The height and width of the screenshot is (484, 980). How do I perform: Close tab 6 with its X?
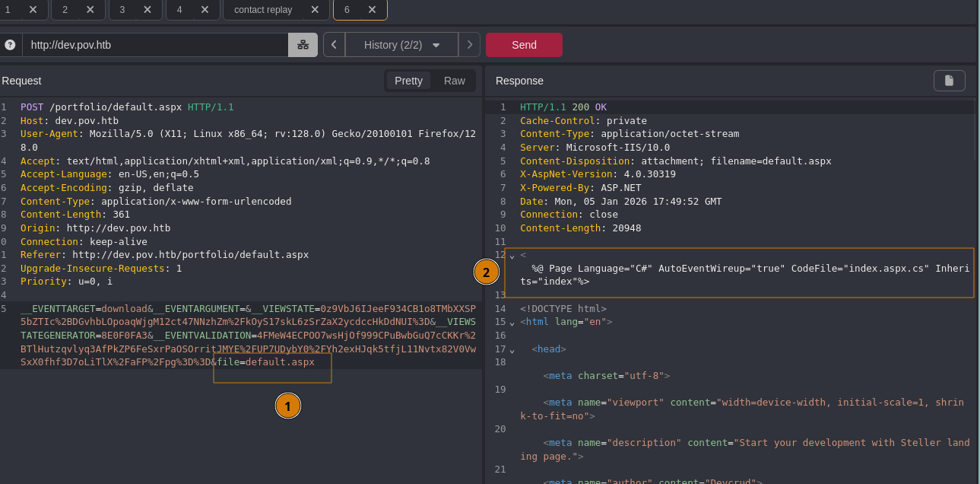(372, 10)
